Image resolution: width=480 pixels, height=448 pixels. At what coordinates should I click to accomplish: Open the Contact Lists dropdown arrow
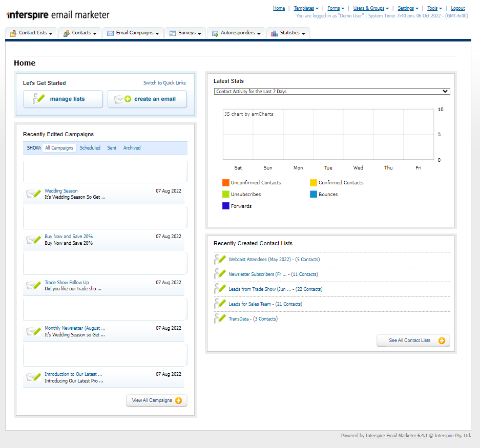coord(50,33)
